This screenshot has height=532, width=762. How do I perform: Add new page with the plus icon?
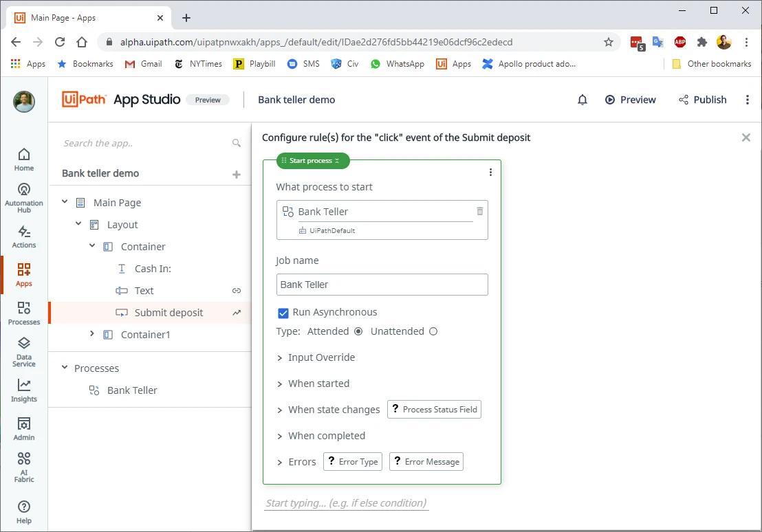[236, 174]
